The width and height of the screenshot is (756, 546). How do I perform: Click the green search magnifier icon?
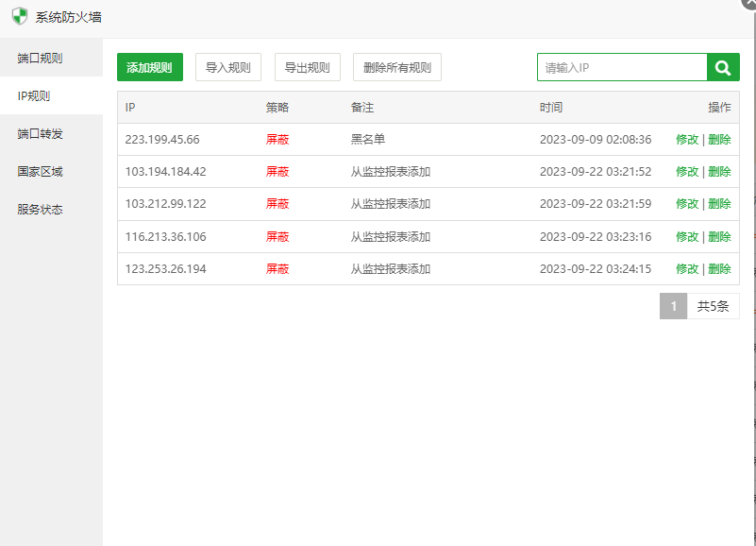pos(723,67)
